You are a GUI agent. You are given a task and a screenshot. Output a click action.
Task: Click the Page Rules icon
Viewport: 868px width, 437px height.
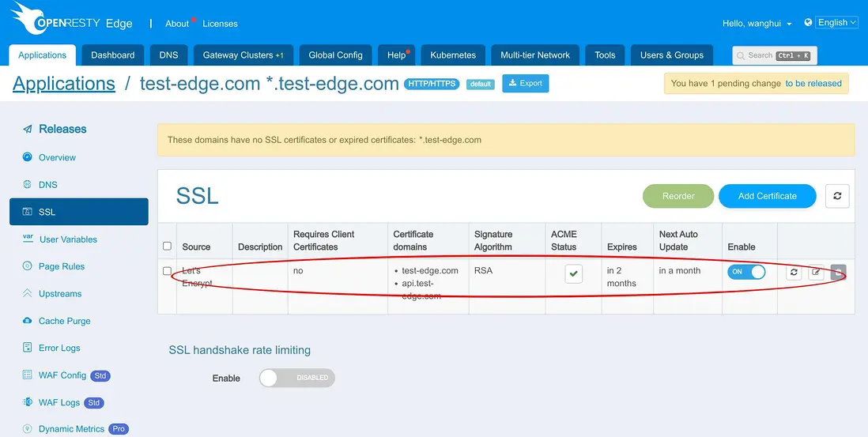27,266
